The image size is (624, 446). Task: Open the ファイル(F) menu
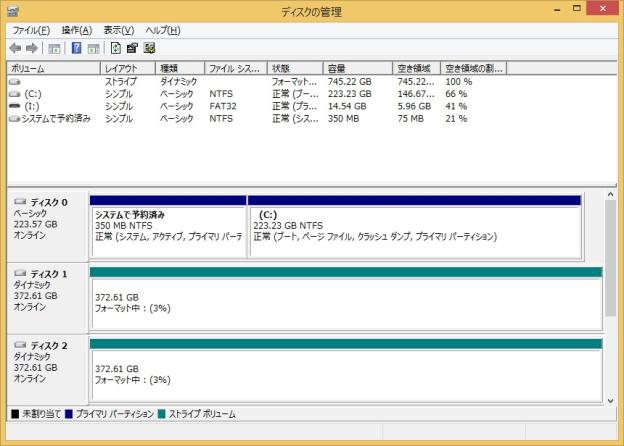31,31
